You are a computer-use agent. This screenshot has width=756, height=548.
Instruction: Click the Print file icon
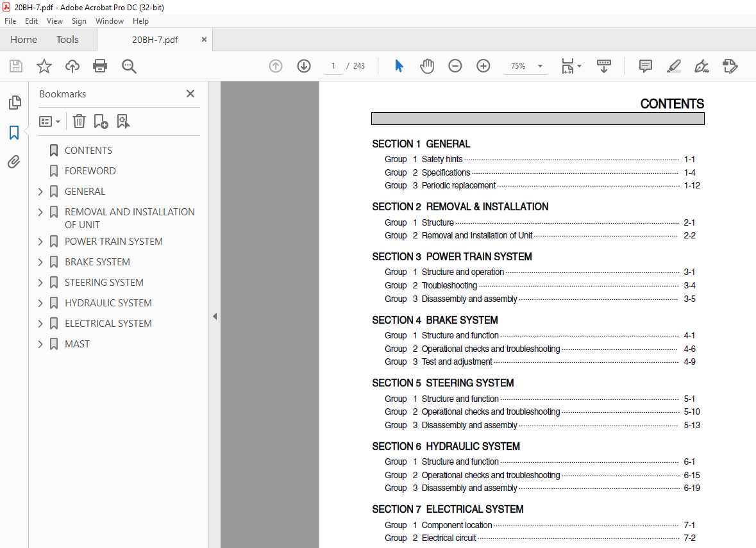point(99,66)
